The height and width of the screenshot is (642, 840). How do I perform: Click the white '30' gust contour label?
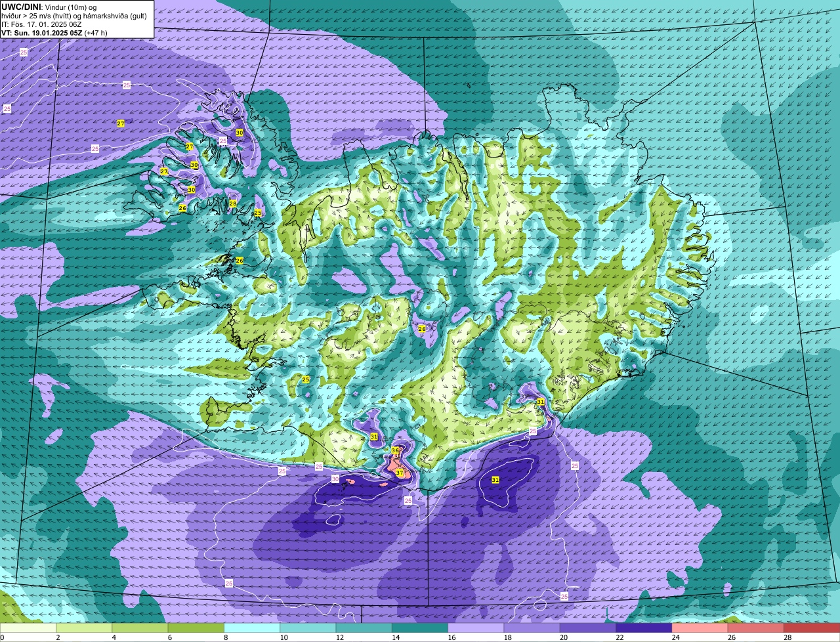(x=335, y=479)
